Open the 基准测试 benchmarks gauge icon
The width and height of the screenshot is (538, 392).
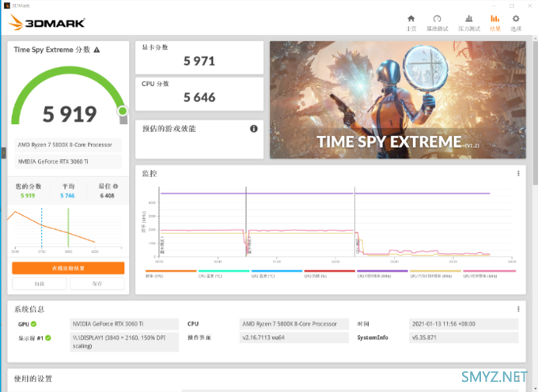pos(437,18)
